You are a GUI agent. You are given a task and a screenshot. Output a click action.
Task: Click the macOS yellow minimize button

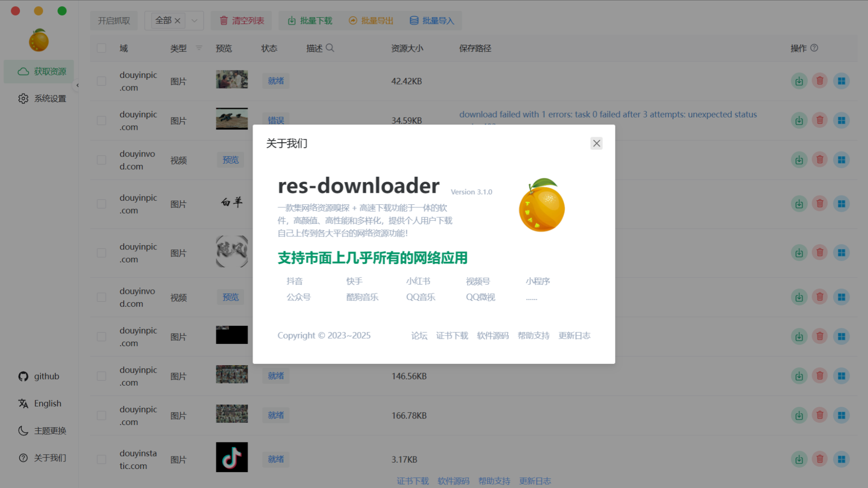tap(39, 11)
